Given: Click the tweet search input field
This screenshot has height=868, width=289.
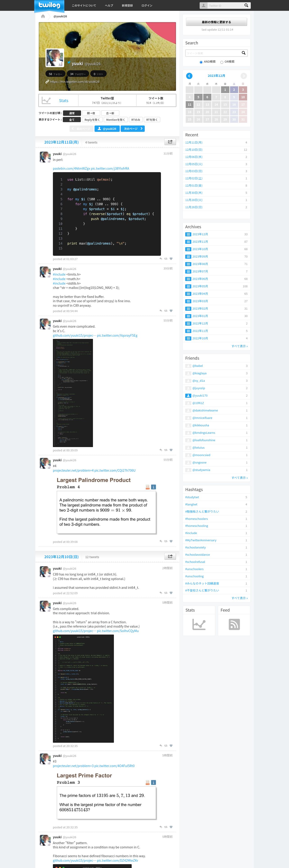Looking at the screenshot, I should pos(213,53).
